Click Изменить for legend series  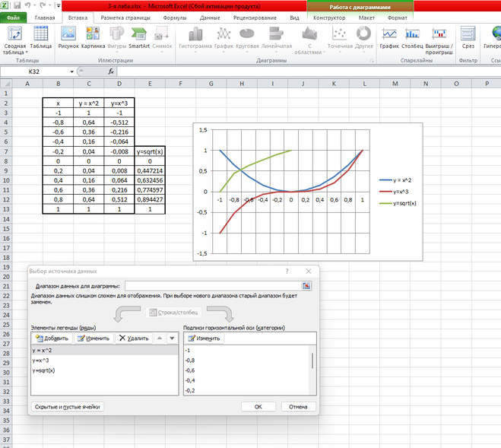pyautogui.click(x=94, y=338)
